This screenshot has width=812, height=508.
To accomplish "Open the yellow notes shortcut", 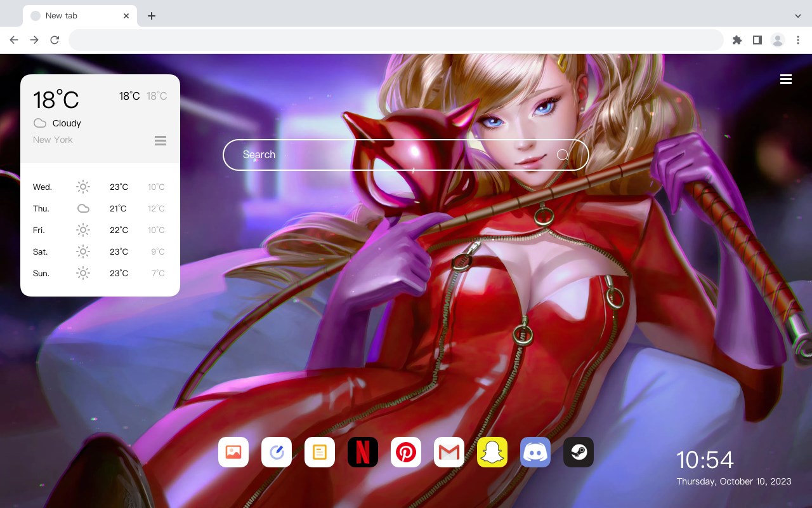I will [320, 452].
